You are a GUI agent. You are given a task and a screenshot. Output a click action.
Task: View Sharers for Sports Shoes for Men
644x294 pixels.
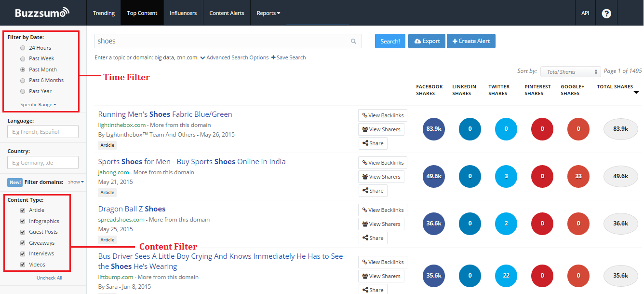tap(381, 177)
